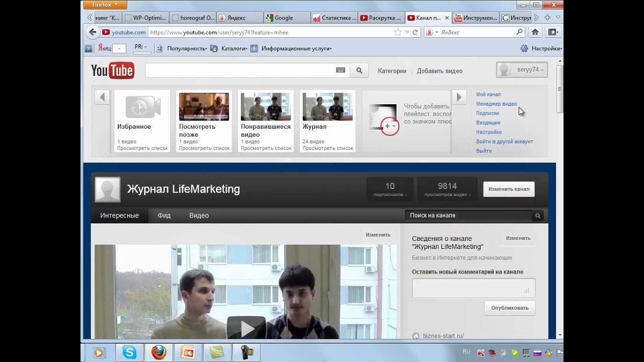The image size is (644, 362).
Task: Switch to the Раскрутка tab
Action: tap(381, 18)
